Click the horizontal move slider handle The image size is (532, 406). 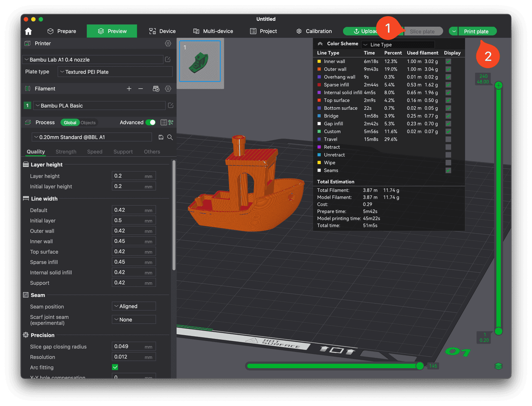click(420, 366)
